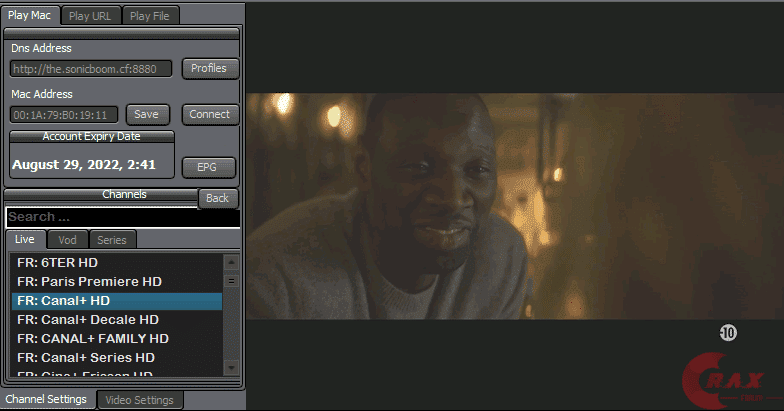This screenshot has width=784, height=411.
Task: Focus the channel Search box
Action: point(122,218)
